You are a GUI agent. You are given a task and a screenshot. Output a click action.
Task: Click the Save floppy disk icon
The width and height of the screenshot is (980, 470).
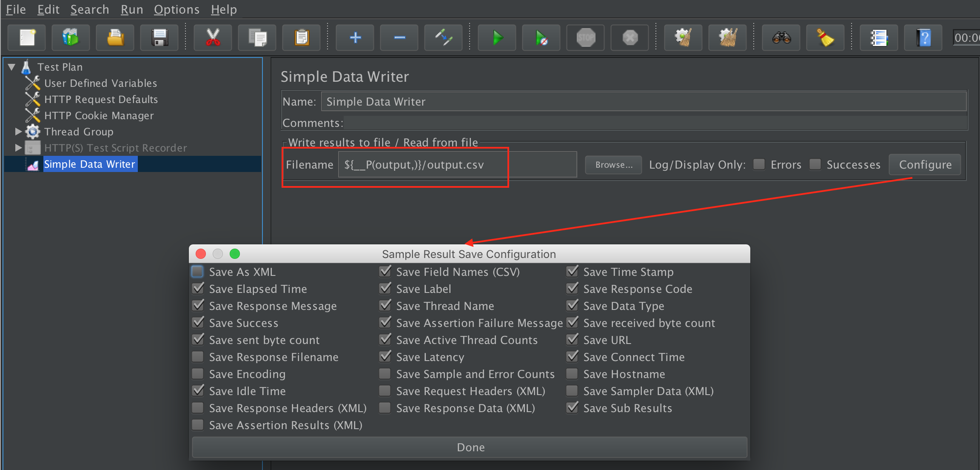coord(159,38)
